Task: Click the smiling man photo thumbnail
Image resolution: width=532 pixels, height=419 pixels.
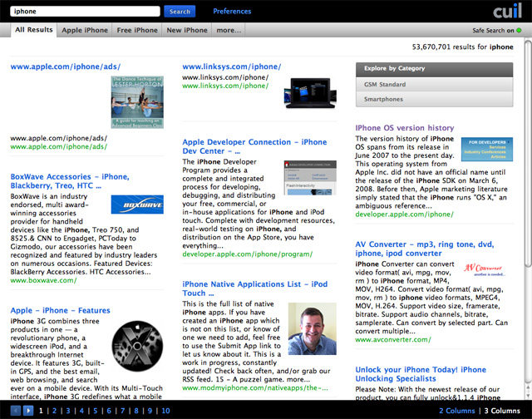Action: [x=313, y=328]
